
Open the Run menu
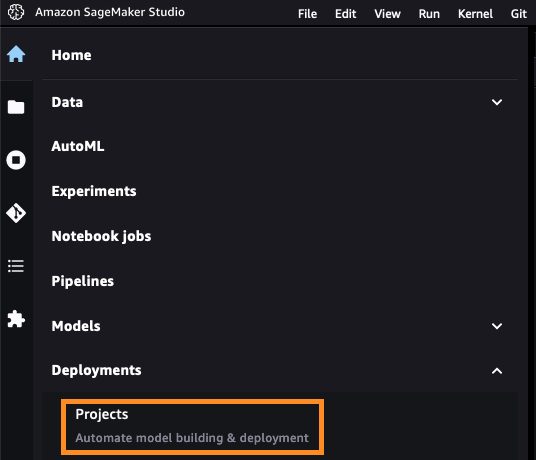[429, 14]
